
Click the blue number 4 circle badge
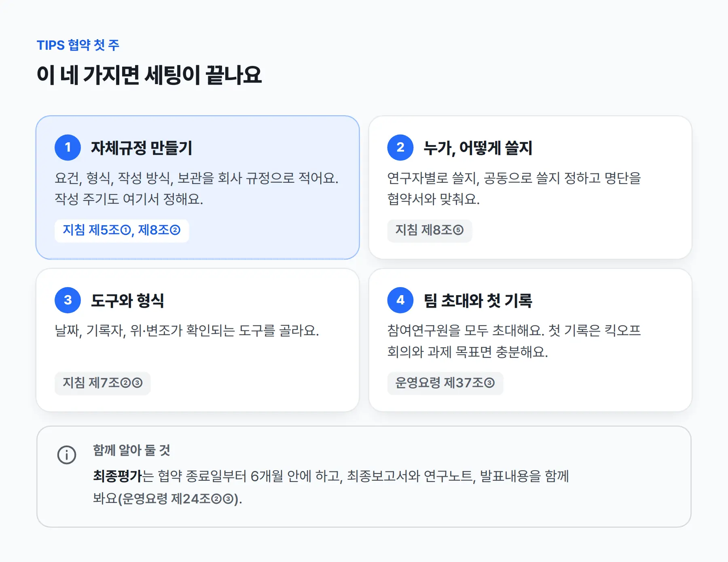click(x=400, y=300)
